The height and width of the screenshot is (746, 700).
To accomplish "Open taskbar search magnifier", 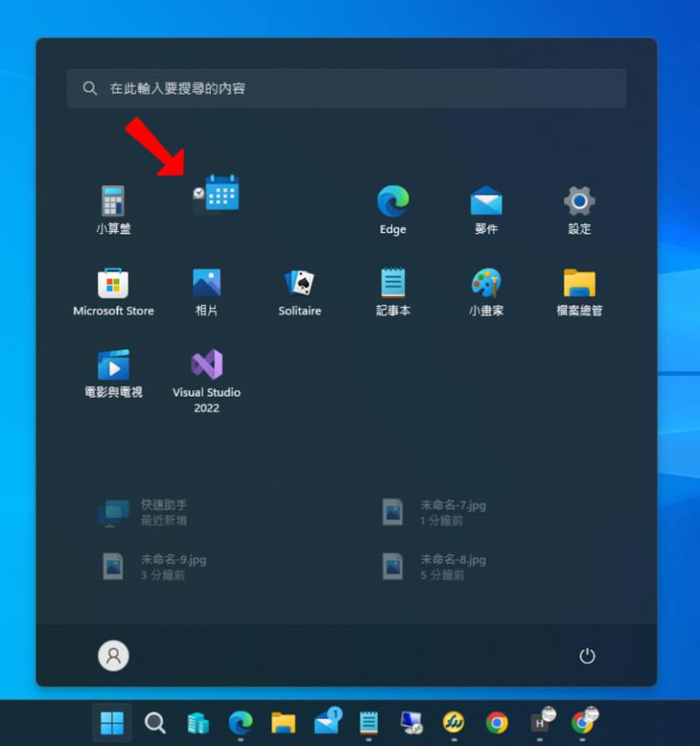I will click(x=155, y=722).
